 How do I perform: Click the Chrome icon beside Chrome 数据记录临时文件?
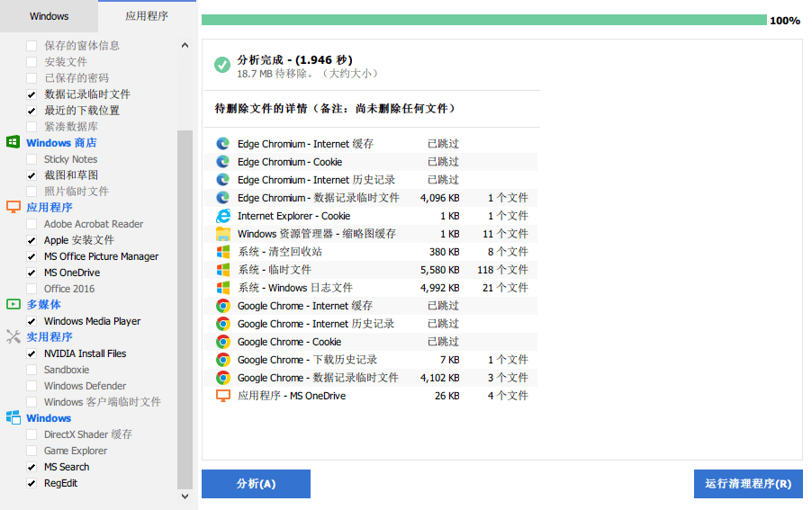222,378
